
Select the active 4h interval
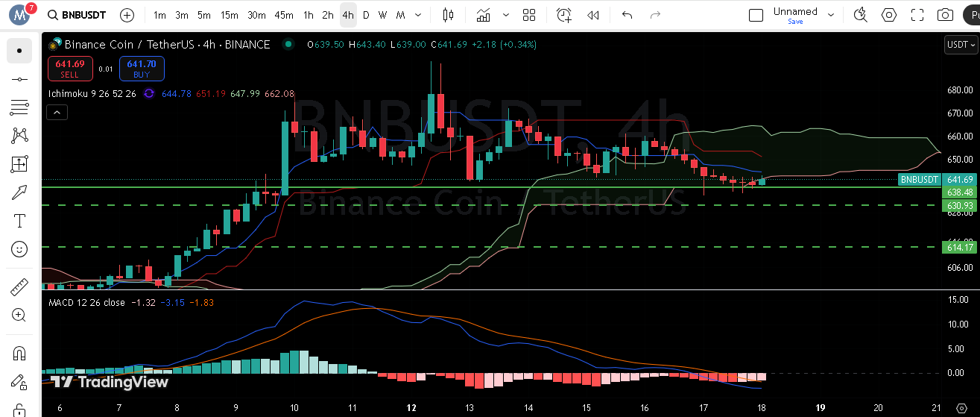[348, 15]
